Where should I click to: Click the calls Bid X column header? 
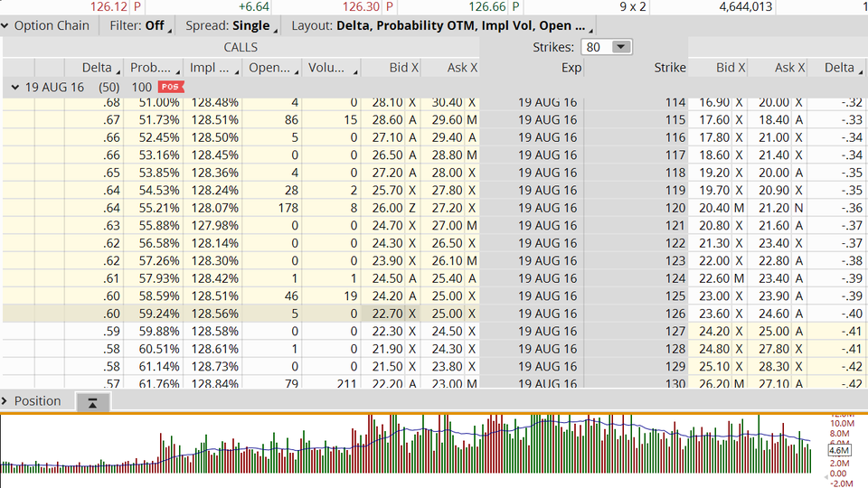tap(391, 68)
